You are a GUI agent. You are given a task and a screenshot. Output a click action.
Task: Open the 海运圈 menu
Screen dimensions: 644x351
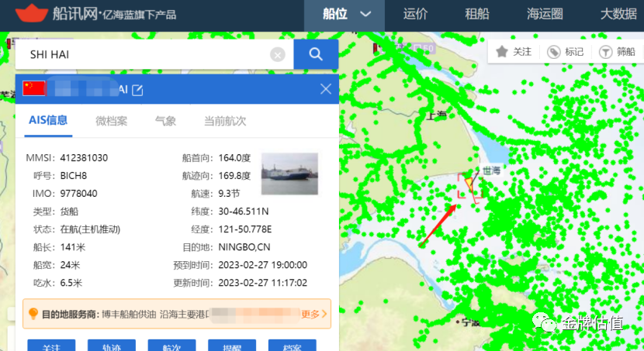pyautogui.click(x=545, y=14)
